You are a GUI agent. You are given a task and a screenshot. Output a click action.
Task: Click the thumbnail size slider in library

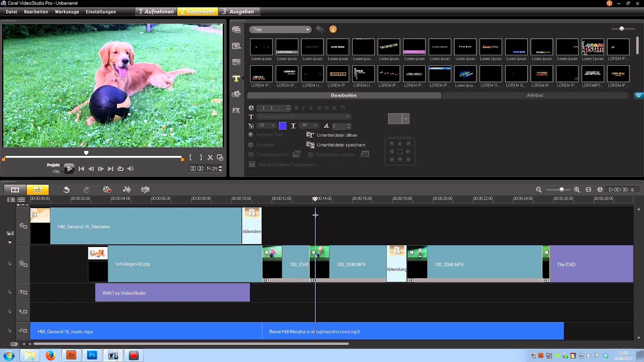pos(622,29)
